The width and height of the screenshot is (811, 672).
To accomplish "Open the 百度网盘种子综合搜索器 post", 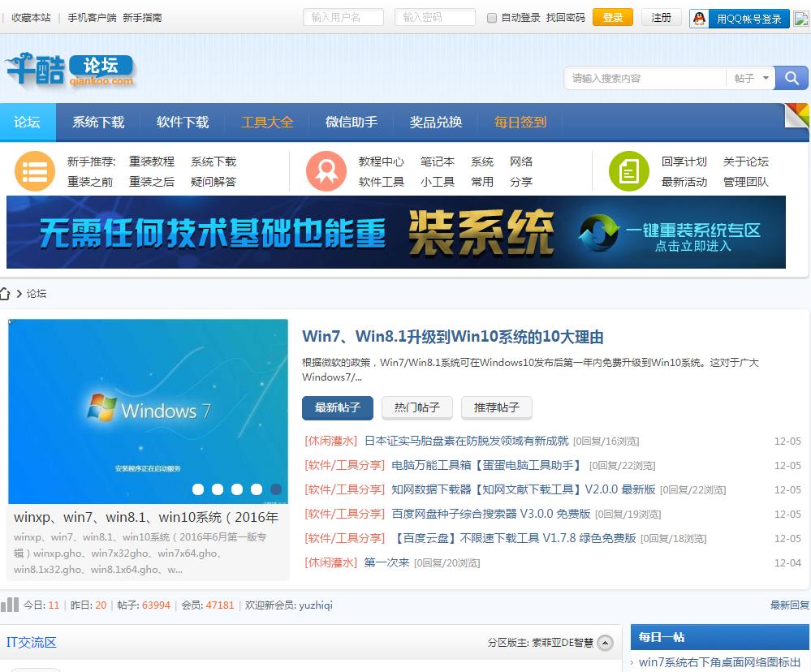I will 490,514.
